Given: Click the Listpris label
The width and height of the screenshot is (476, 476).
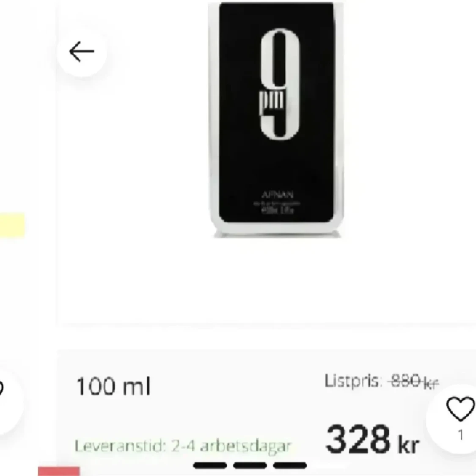Looking at the screenshot, I should (353, 381).
